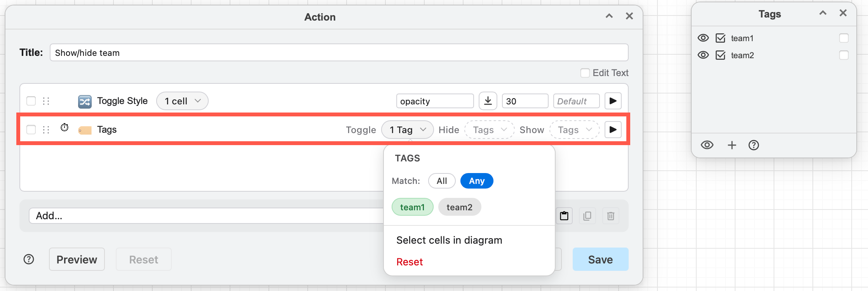The width and height of the screenshot is (868, 291).
Task: Open the Show Tags dropdown
Action: 575,130
